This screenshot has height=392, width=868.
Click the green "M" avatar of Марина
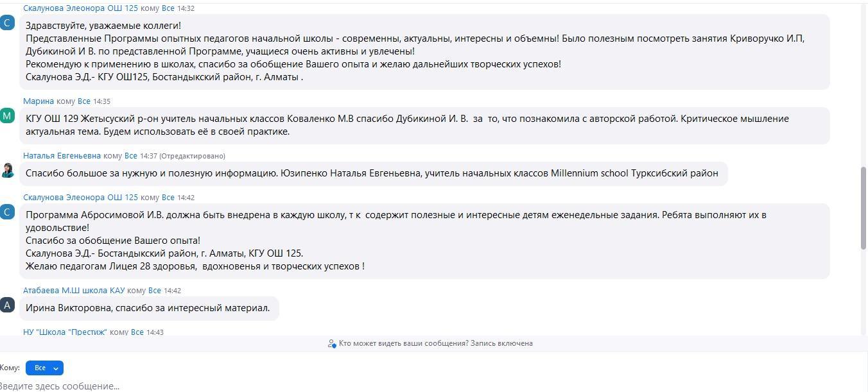point(7,115)
